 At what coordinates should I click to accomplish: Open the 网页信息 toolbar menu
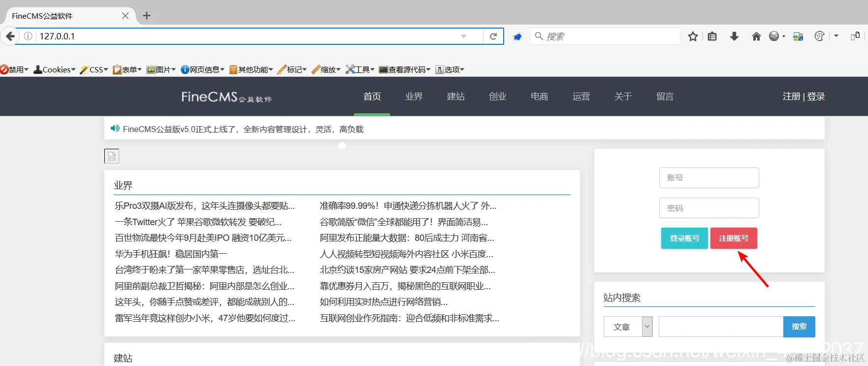202,69
